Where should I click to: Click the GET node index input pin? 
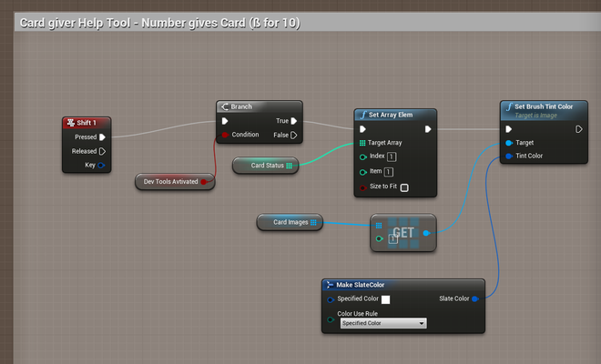[x=379, y=238]
